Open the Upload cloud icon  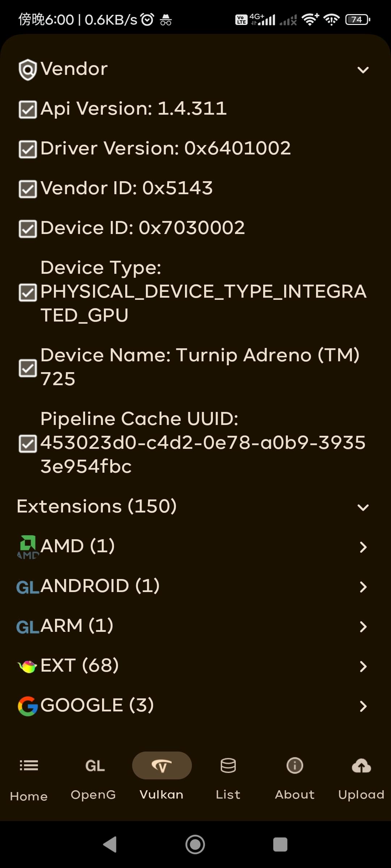point(361,766)
